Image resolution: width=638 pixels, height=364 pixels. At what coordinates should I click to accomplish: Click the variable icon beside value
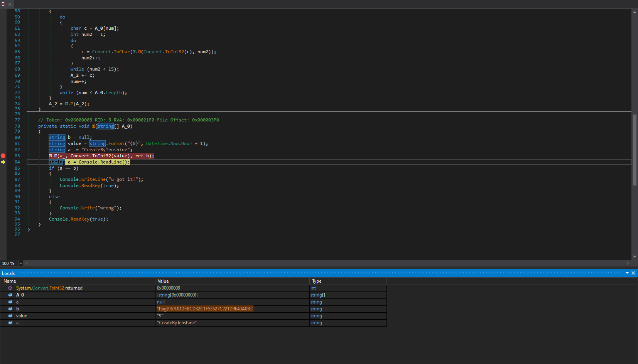(10, 316)
